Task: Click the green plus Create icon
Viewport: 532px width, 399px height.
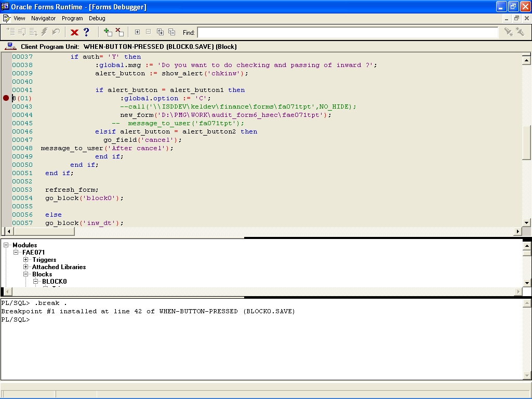Action: click(x=108, y=32)
